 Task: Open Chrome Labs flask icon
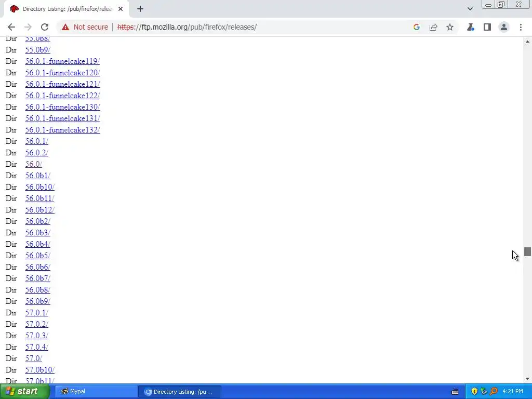pos(471,27)
